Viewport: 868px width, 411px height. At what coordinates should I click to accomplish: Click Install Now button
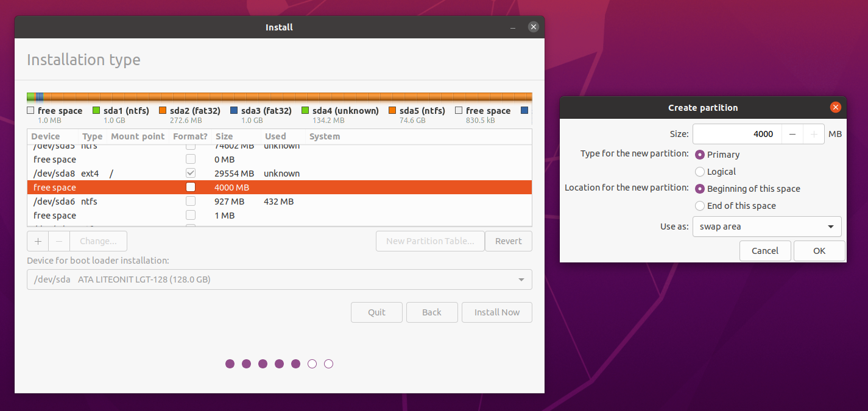(497, 312)
